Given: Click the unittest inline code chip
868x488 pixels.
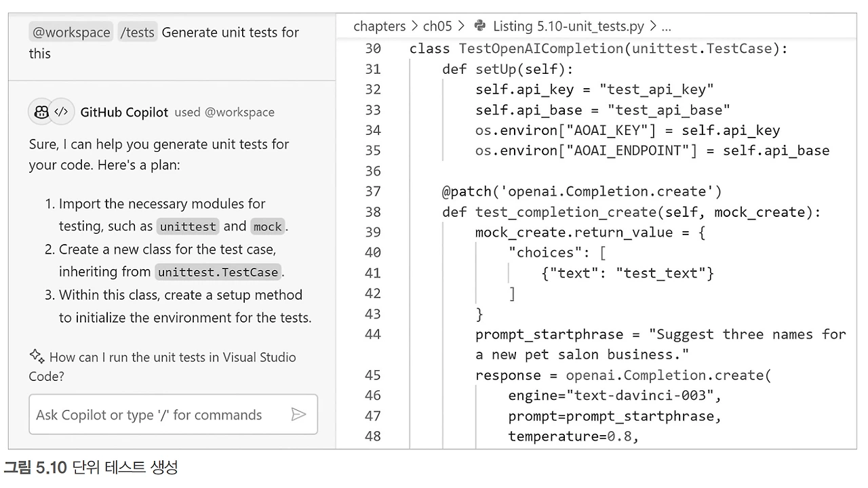Looking at the screenshot, I should (188, 226).
